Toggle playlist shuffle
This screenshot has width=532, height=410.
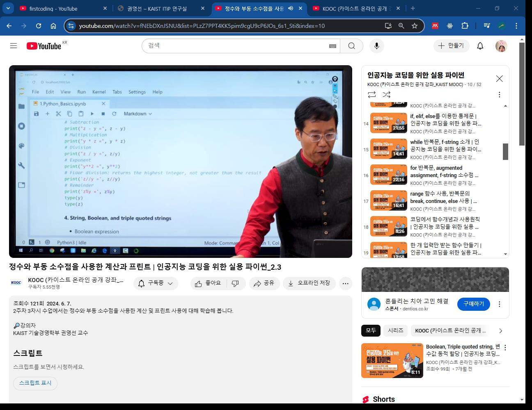point(386,95)
